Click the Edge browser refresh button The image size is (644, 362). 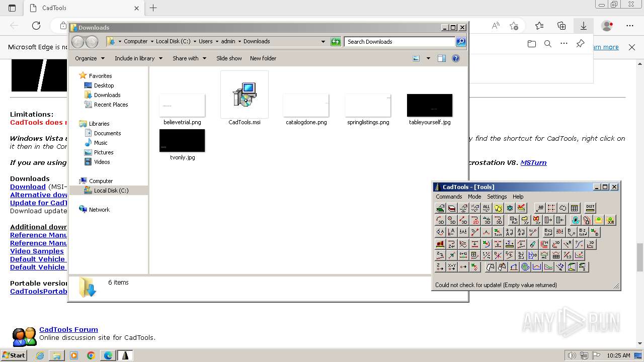coord(36,26)
